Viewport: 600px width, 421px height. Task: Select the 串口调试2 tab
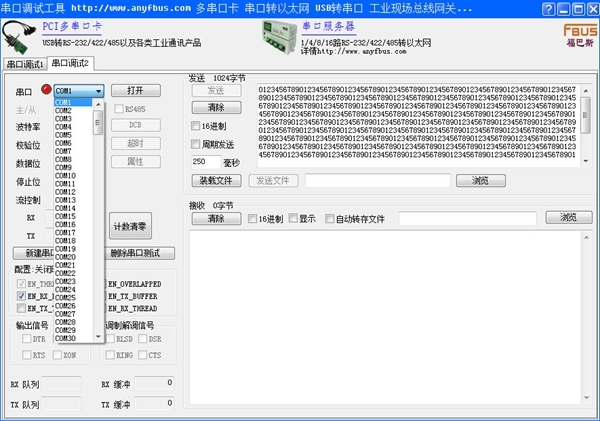71,64
